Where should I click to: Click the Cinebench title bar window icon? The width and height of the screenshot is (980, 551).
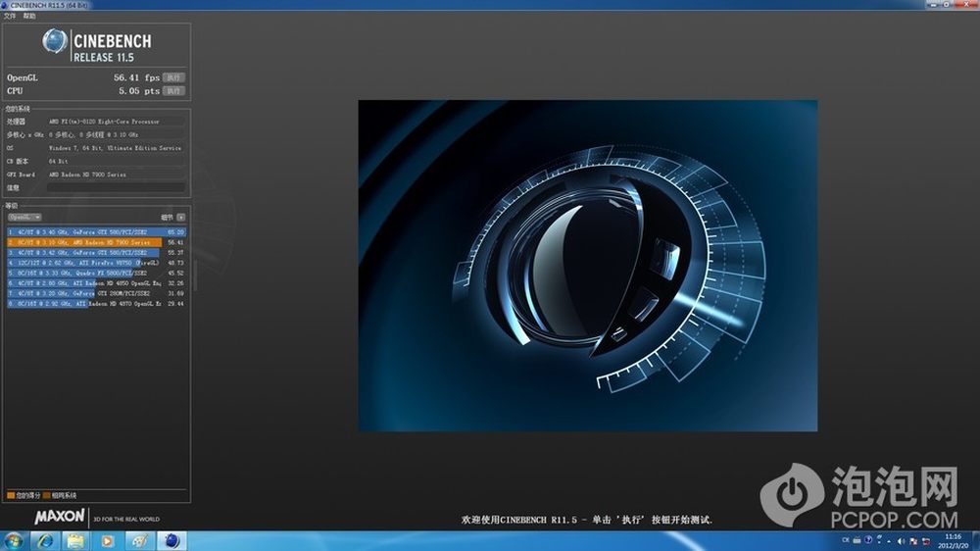tap(5, 5)
